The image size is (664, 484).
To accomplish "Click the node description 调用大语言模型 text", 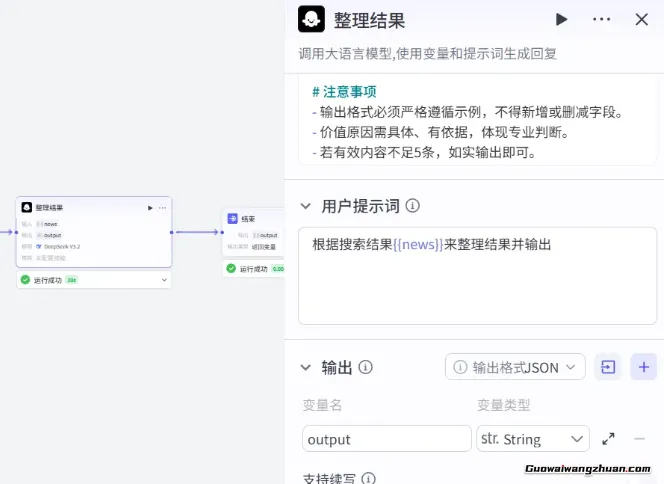I will pos(428,54).
